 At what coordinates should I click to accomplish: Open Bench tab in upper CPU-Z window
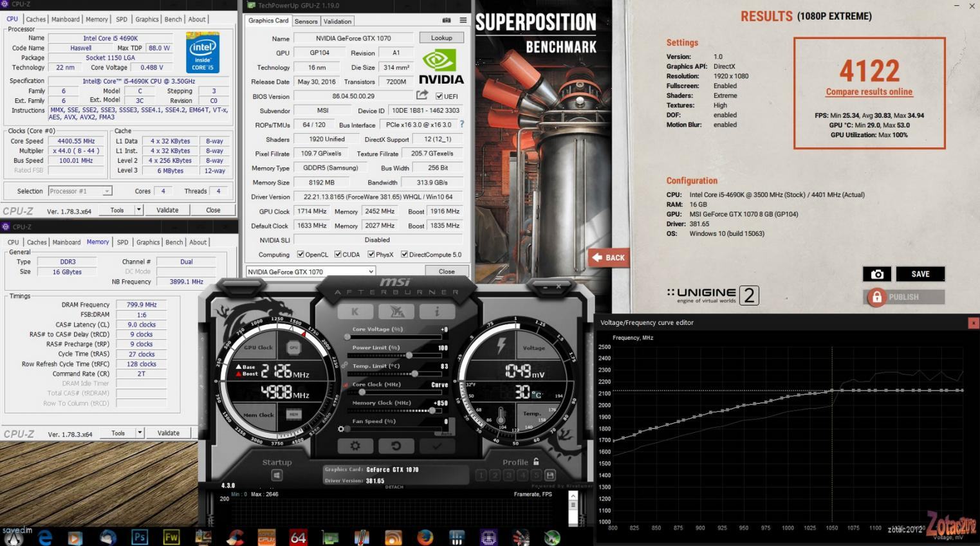(173, 19)
